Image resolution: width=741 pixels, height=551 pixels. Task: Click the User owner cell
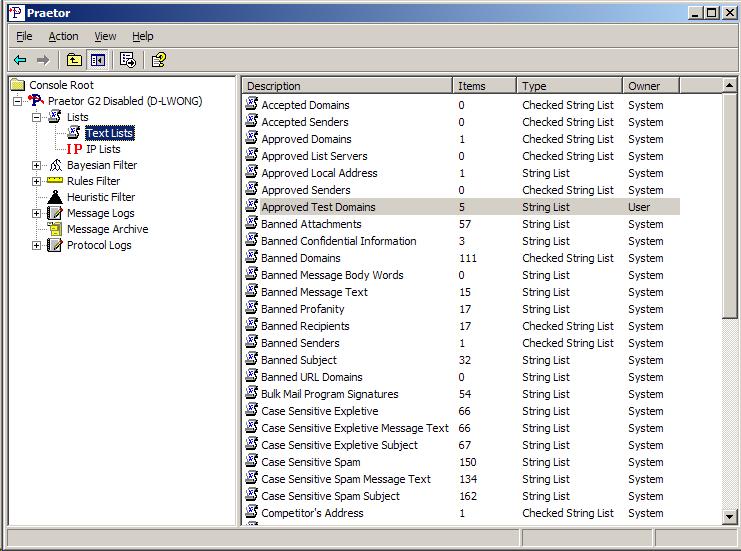[639, 207]
